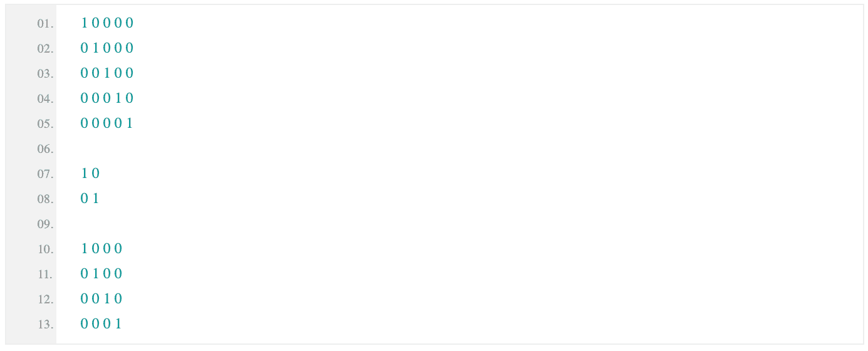Image resolution: width=868 pixels, height=351 pixels.
Task: Select the code line '0 0 1 0 0'
Action: click(107, 73)
